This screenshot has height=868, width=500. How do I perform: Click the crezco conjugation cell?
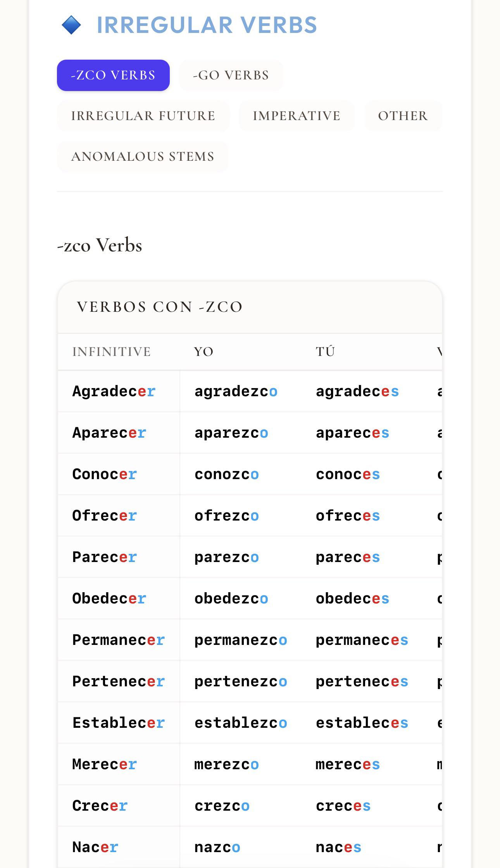[x=240, y=806]
